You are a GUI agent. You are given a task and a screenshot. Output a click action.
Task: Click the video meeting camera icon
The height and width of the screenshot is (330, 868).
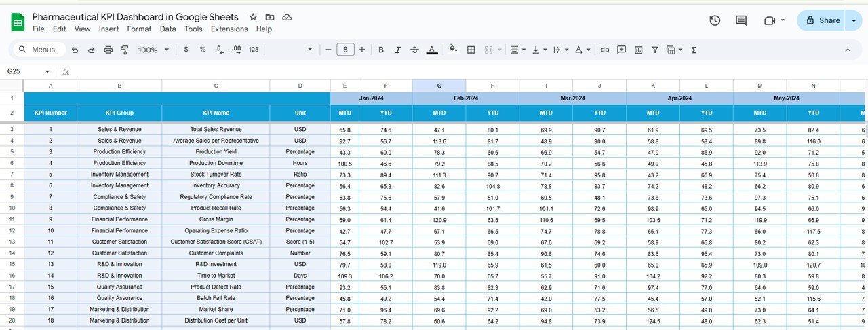pos(769,20)
